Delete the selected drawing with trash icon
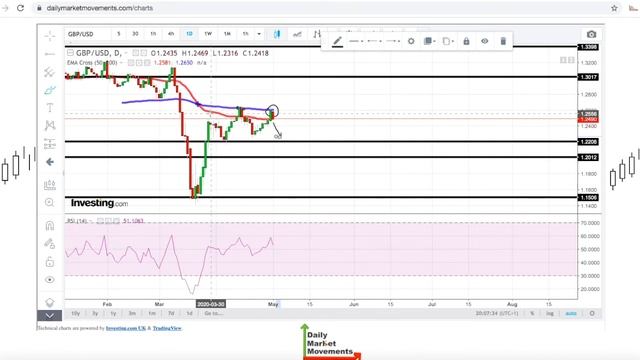 coord(503,41)
